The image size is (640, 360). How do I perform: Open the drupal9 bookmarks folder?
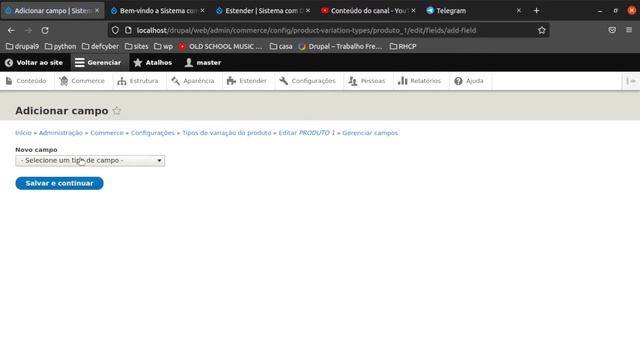pos(22,47)
